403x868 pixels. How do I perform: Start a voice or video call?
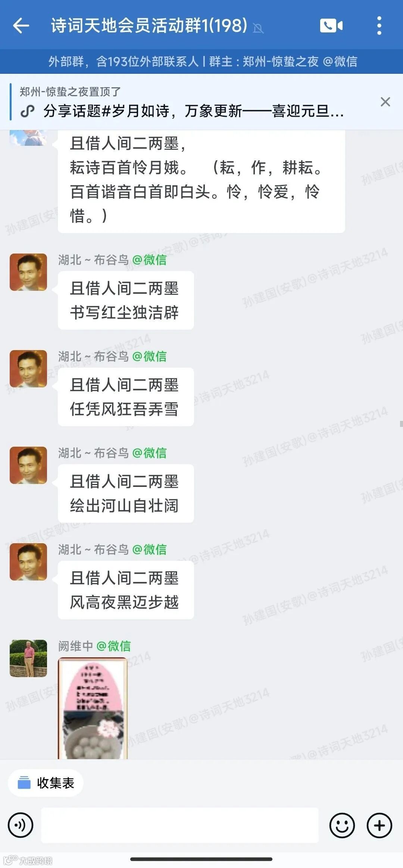[x=331, y=26]
